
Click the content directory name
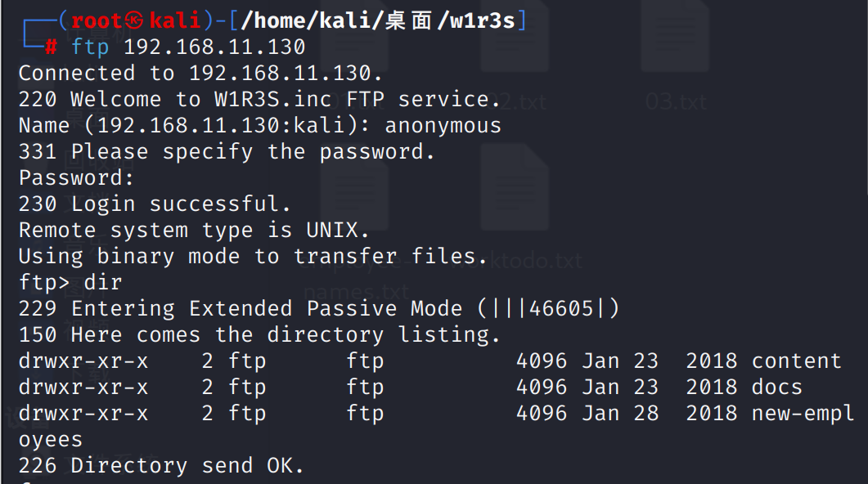click(797, 361)
